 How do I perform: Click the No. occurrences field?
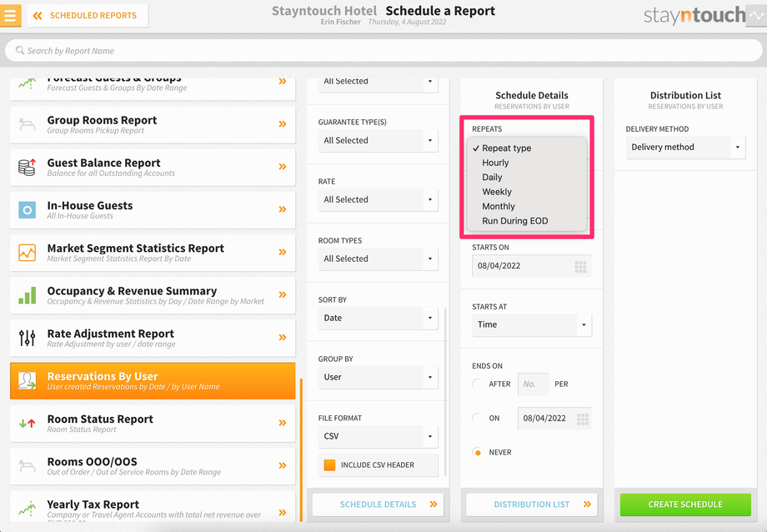point(534,384)
